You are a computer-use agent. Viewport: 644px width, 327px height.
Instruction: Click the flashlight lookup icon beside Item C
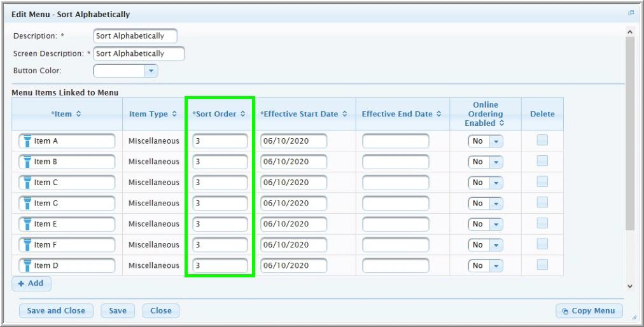point(27,183)
